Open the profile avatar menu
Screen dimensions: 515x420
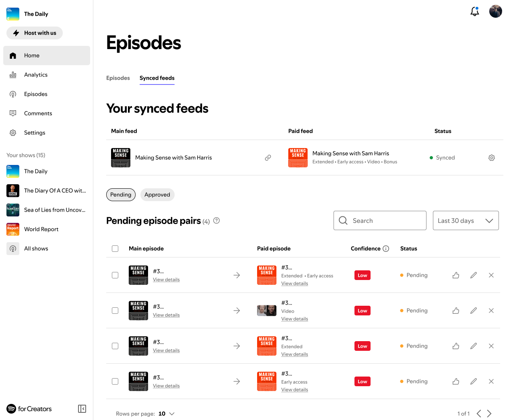[496, 11]
